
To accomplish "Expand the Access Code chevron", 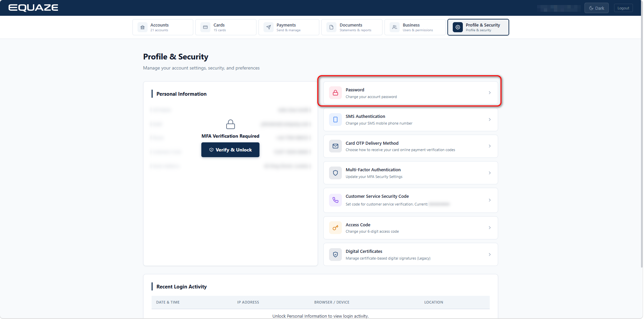I will click(490, 228).
